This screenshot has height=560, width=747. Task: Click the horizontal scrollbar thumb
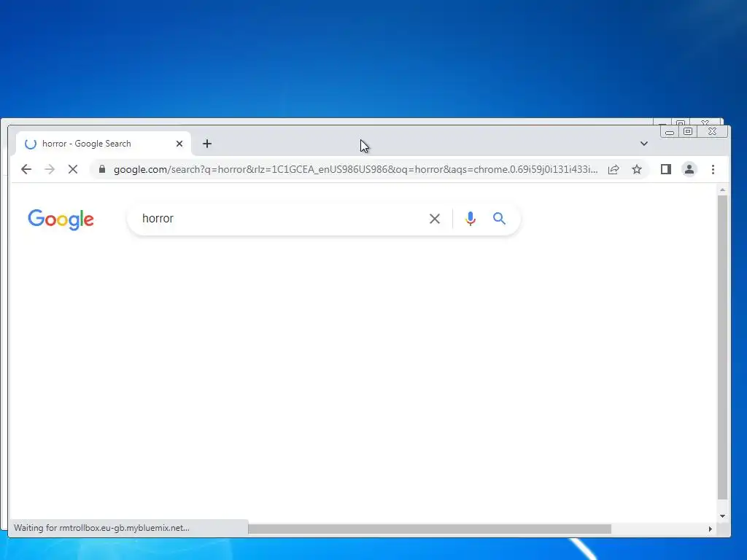(429, 529)
